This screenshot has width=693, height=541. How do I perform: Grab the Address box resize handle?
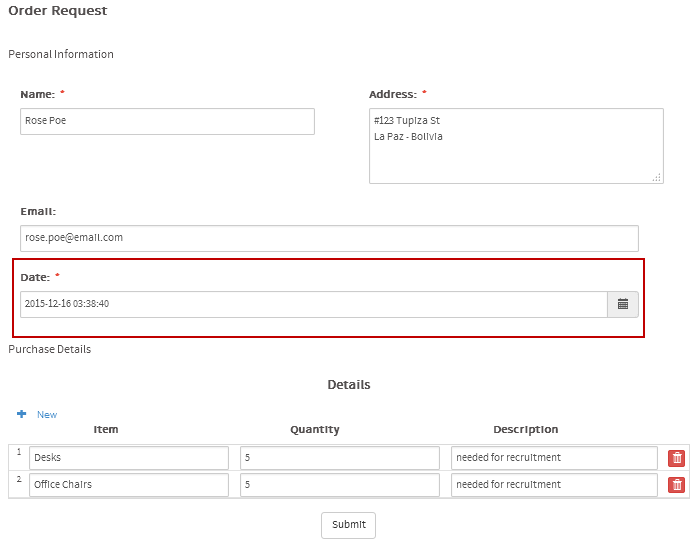pos(657,177)
